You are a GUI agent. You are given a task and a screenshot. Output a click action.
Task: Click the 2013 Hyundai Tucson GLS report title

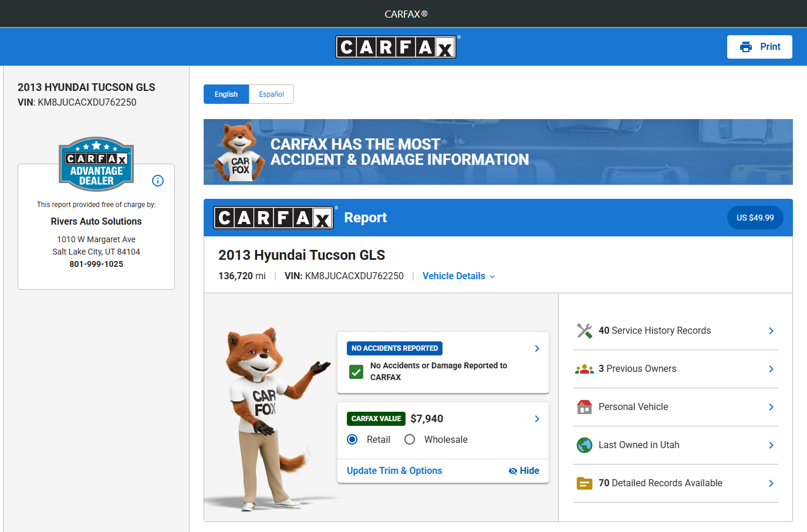[x=302, y=255]
